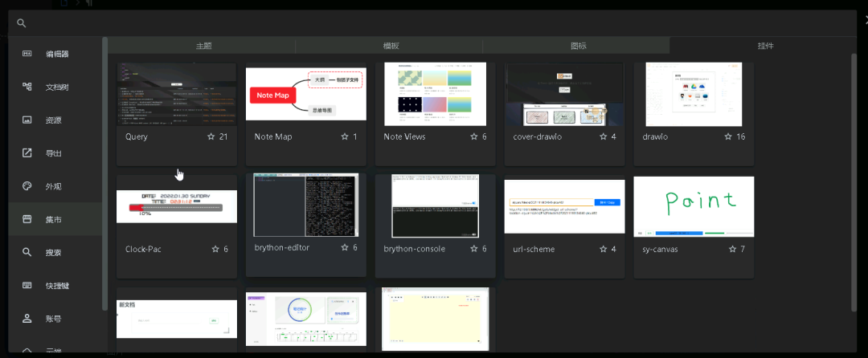
Task: Click the "Clock-Pac" card title
Action: pos(143,249)
